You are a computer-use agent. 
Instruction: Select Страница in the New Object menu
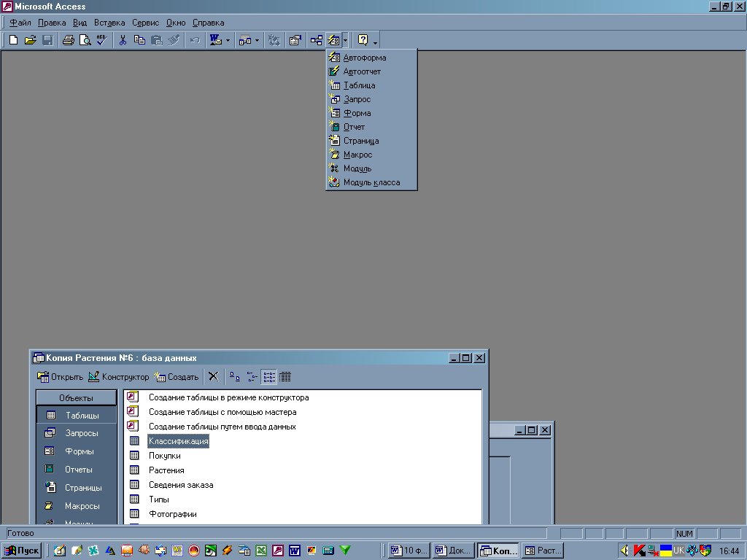pyautogui.click(x=371, y=141)
